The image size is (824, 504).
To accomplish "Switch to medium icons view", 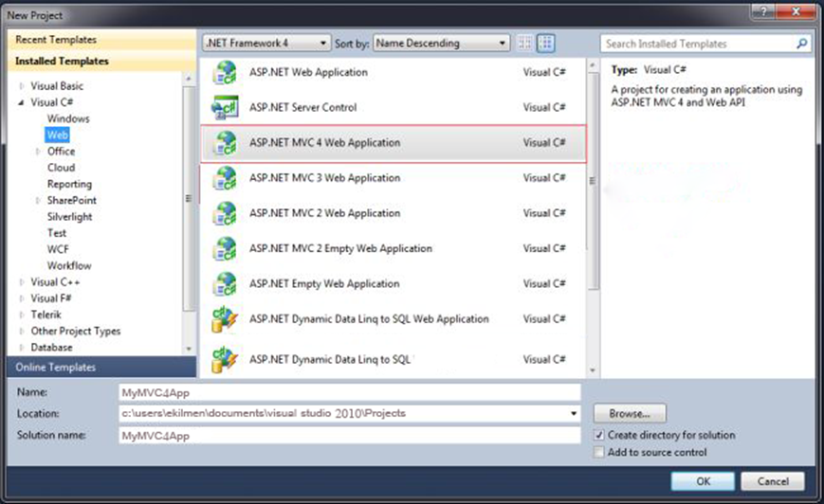I will [x=546, y=43].
